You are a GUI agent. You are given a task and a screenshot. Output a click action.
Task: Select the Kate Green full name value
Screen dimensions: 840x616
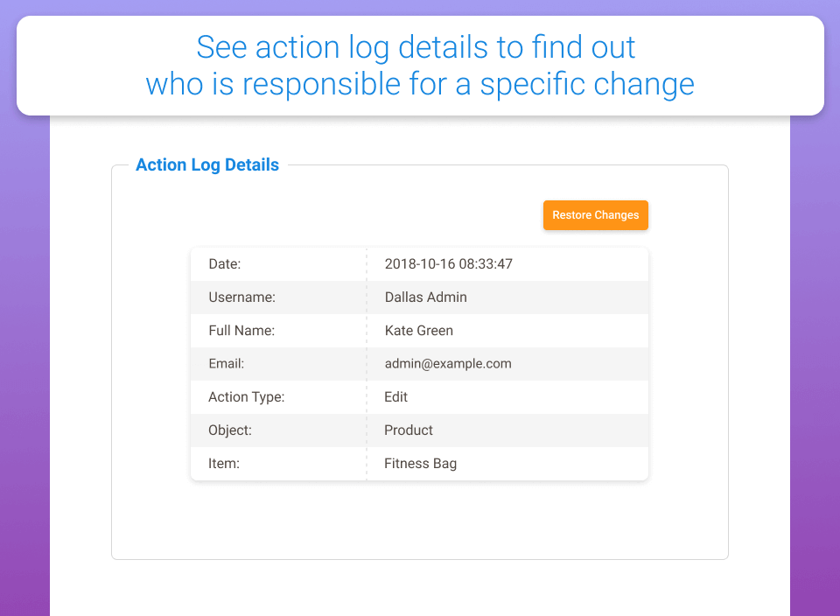(418, 330)
